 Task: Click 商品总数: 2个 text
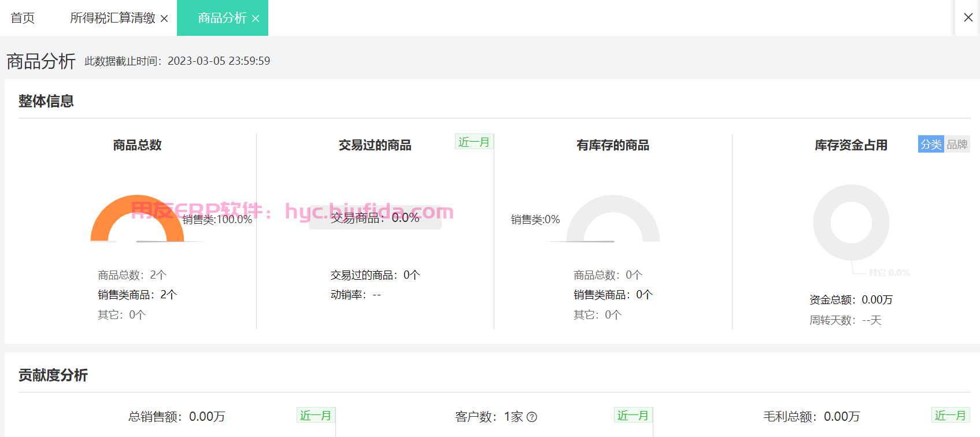coord(132,275)
